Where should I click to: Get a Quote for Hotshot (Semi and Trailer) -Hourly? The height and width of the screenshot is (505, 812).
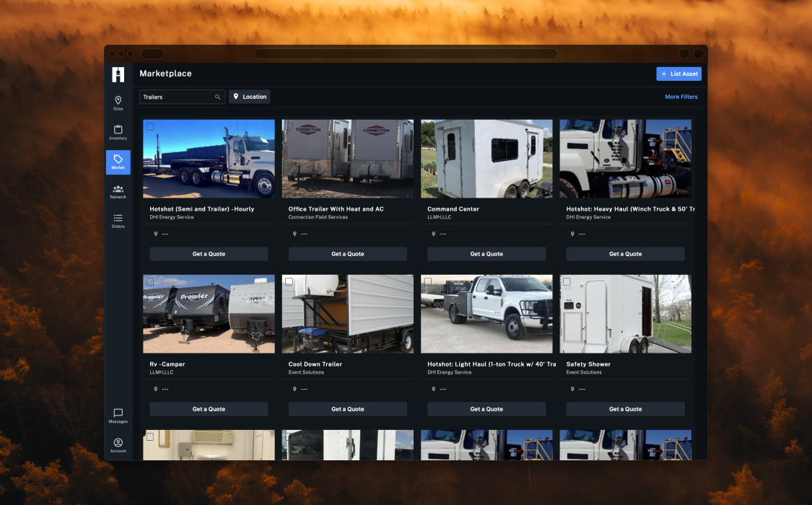click(209, 254)
